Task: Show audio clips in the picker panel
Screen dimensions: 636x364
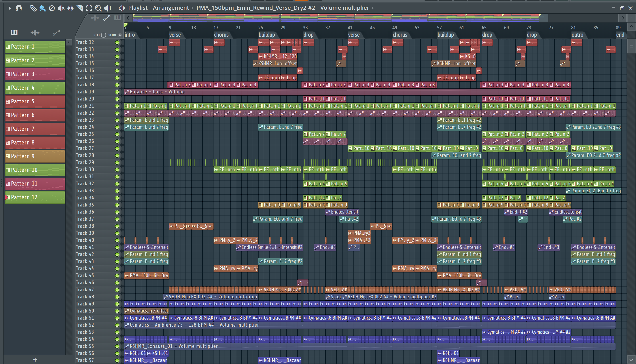Action: coord(35,32)
